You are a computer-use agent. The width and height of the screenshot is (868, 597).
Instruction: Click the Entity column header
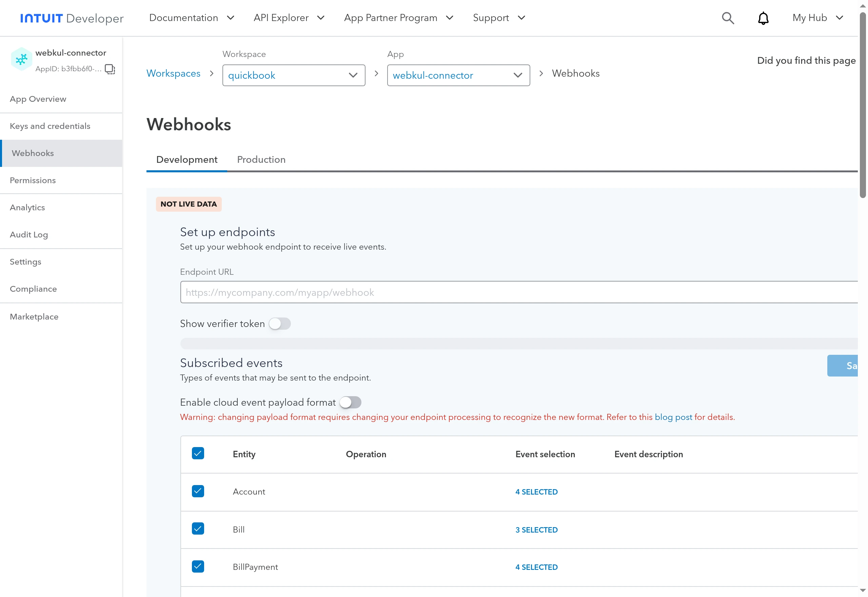[244, 454]
